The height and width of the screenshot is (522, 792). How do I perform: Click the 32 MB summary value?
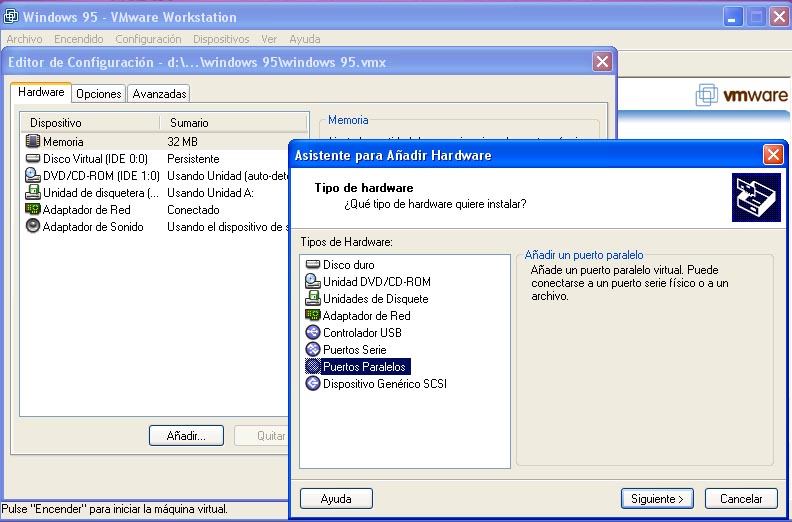coord(182,141)
